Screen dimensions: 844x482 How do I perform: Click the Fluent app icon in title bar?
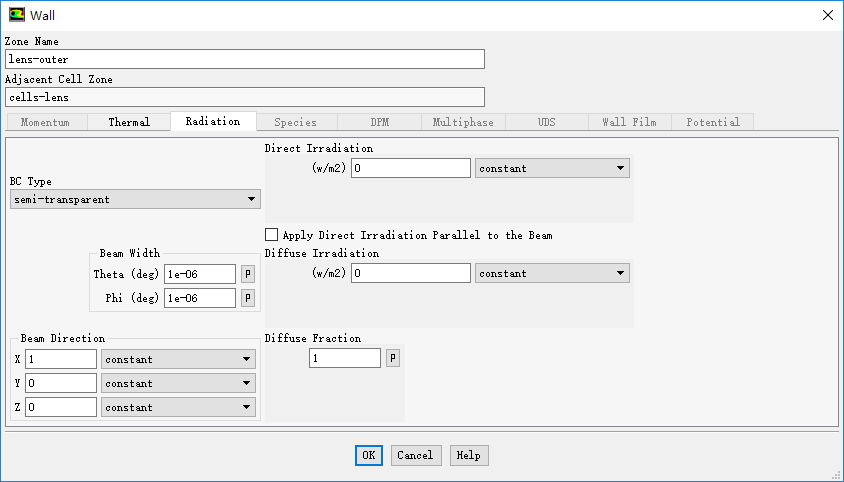pos(16,15)
